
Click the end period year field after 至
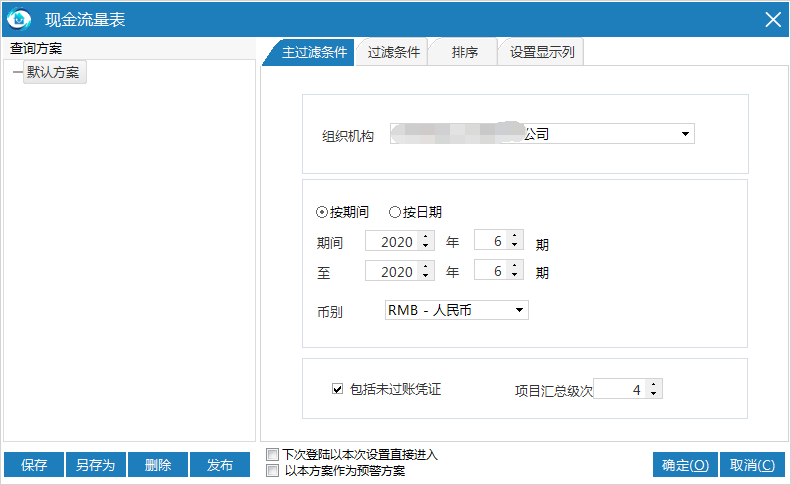[x=392, y=271]
